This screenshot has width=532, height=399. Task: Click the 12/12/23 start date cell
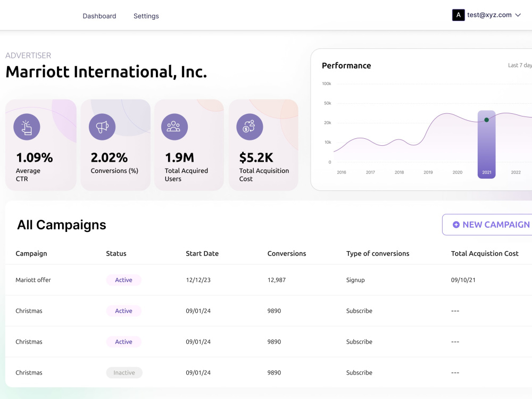198,280
